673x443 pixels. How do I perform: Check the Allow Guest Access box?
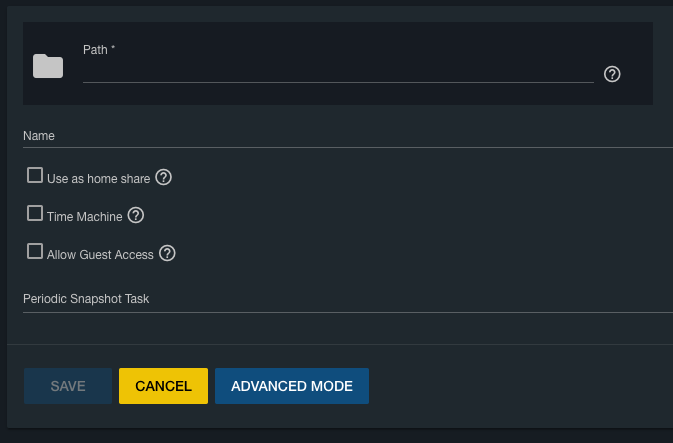[35, 251]
